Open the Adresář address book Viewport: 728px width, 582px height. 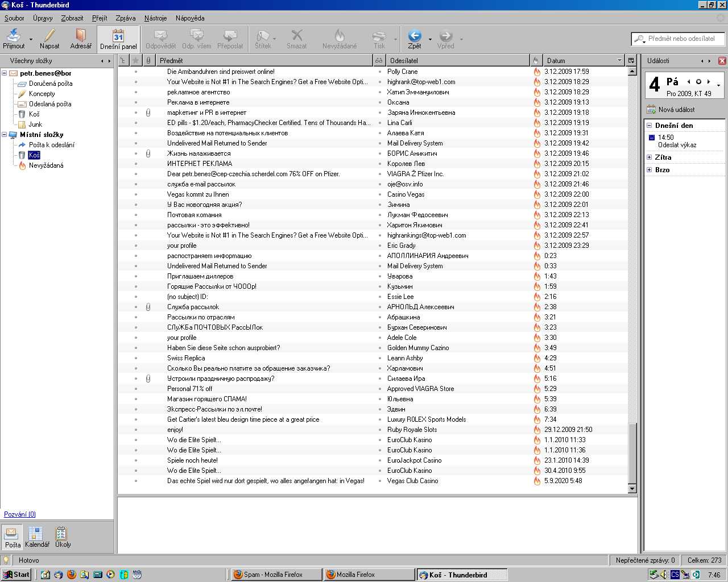point(81,39)
